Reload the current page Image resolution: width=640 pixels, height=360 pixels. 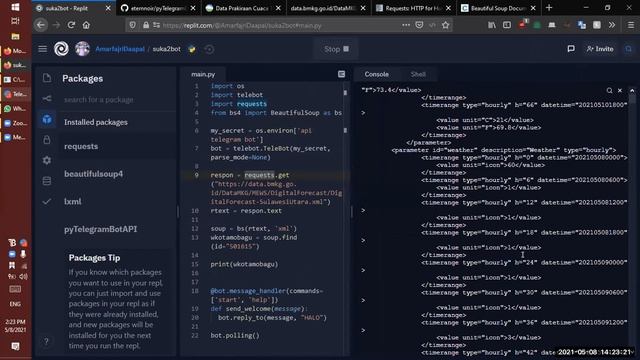tap(71, 25)
